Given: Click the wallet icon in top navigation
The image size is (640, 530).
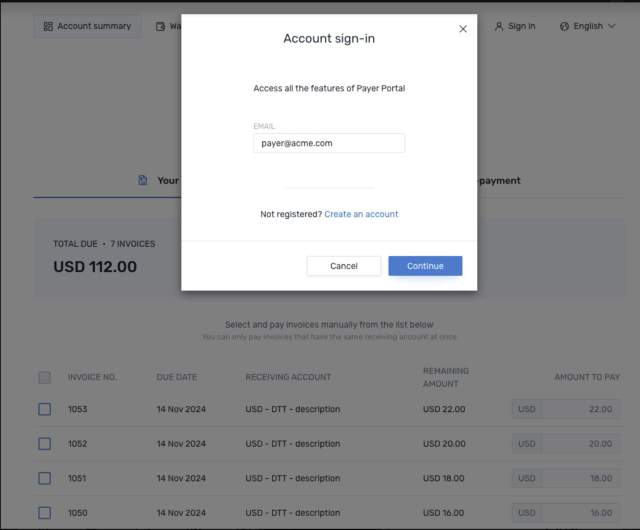Looking at the screenshot, I should tap(161, 26).
